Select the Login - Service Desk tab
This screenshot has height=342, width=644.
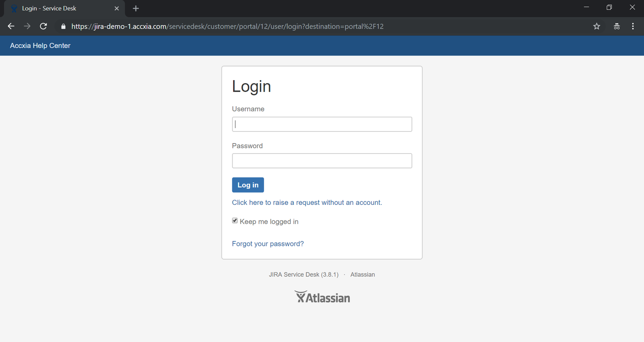click(64, 8)
